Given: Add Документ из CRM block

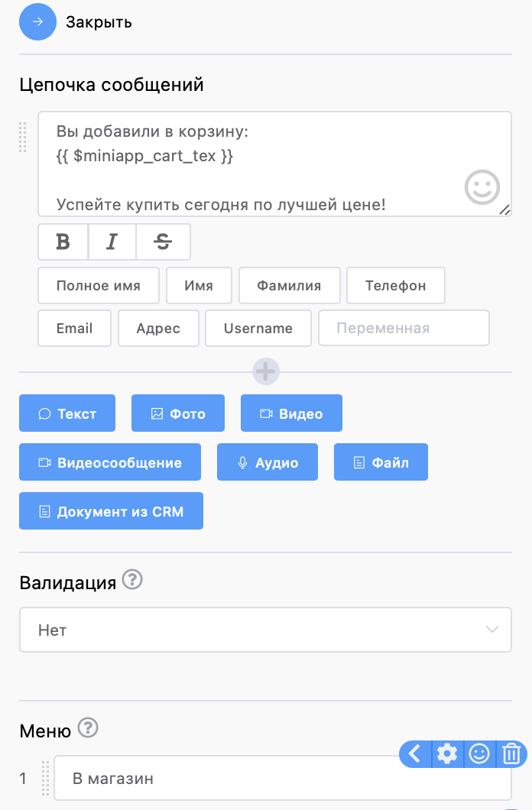Looking at the screenshot, I should [x=111, y=512].
